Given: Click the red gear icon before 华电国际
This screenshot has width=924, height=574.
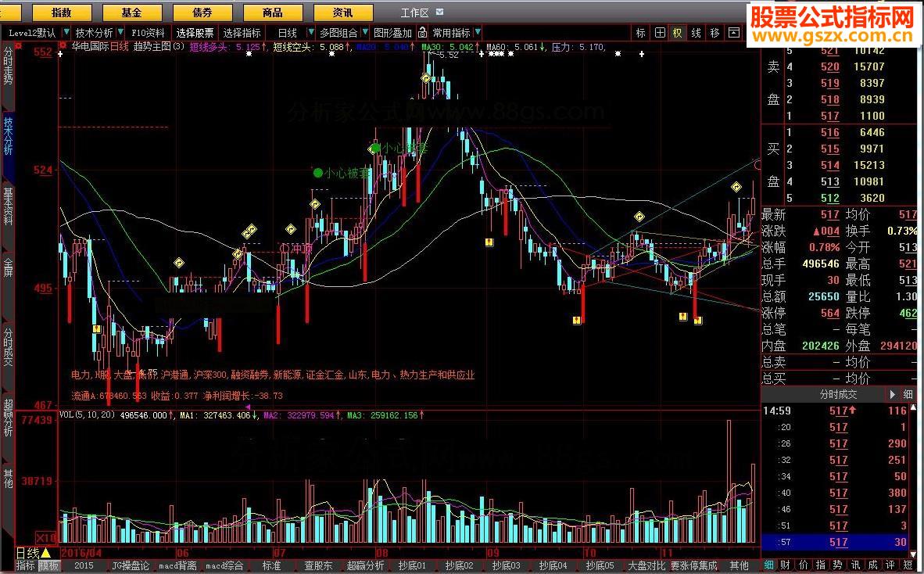Looking at the screenshot, I should click(x=65, y=45).
